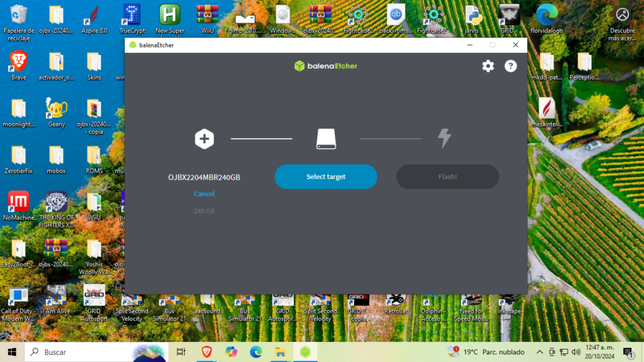Image resolution: width=644 pixels, height=362 pixels.
Task: Open the weather widget showing 19°C
Action: click(x=486, y=352)
